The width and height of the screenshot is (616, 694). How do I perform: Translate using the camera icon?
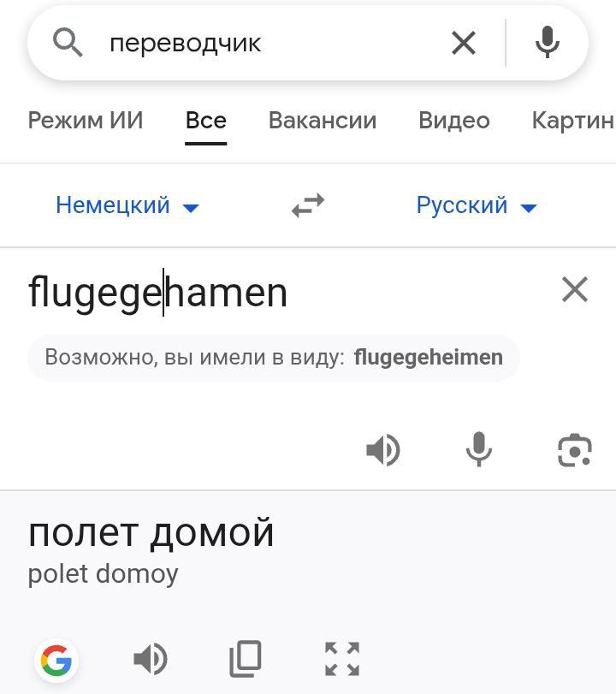point(574,450)
